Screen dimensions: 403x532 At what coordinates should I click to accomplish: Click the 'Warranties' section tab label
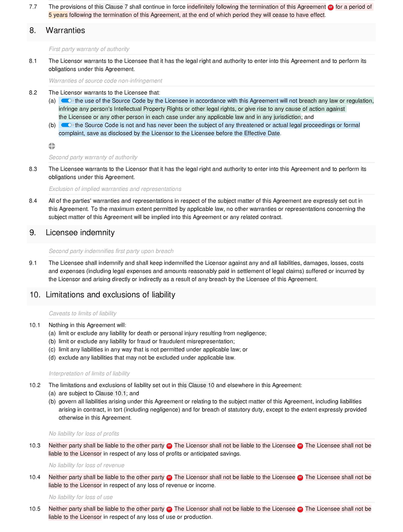click(x=67, y=30)
